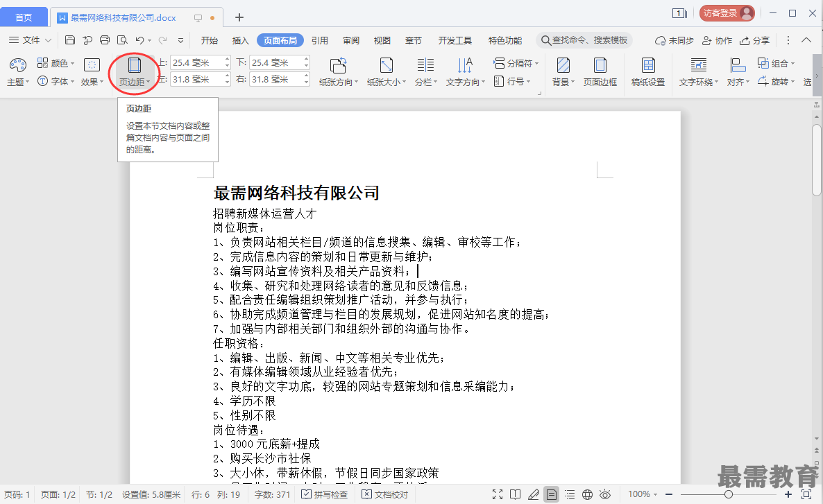The image size is (823, 504).
Task: Click the 对齐 align icon
Action: pyautogui.click(x=738, y=66)
